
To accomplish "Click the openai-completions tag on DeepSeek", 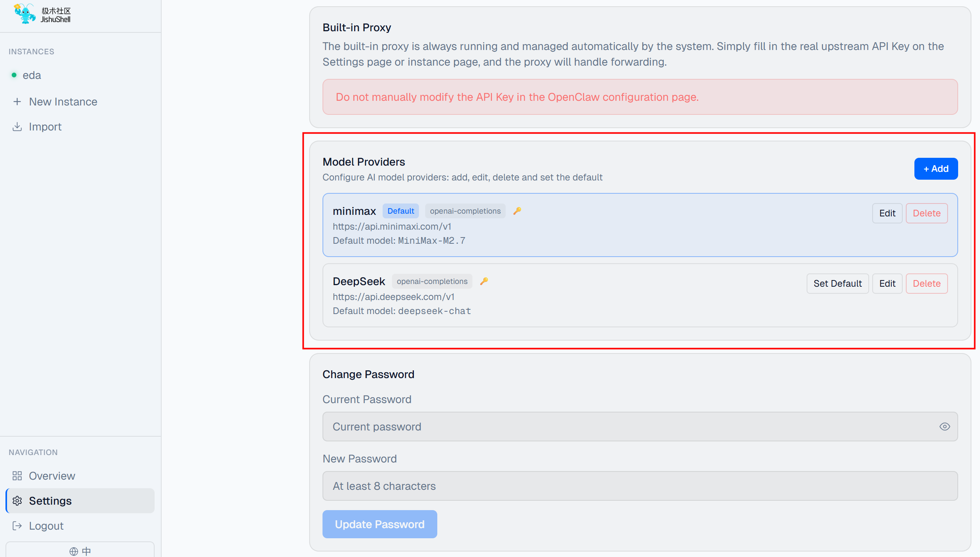I will 432,281.
